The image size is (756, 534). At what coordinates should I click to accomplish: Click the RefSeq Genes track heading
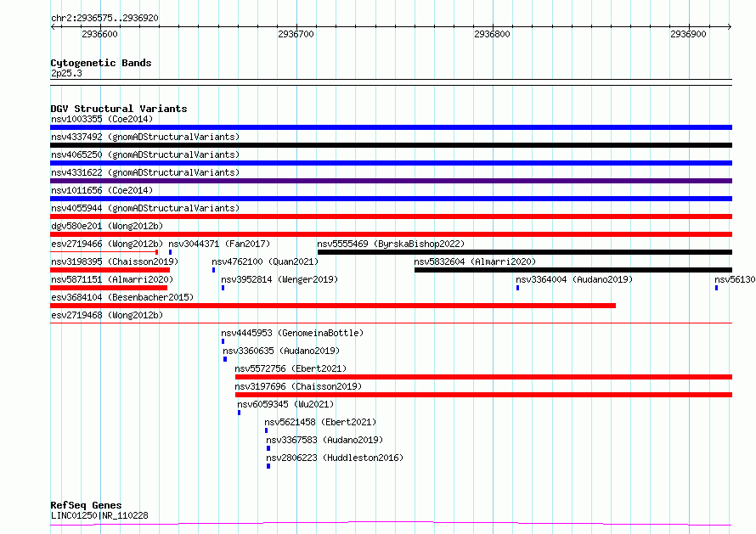(87, 505)
